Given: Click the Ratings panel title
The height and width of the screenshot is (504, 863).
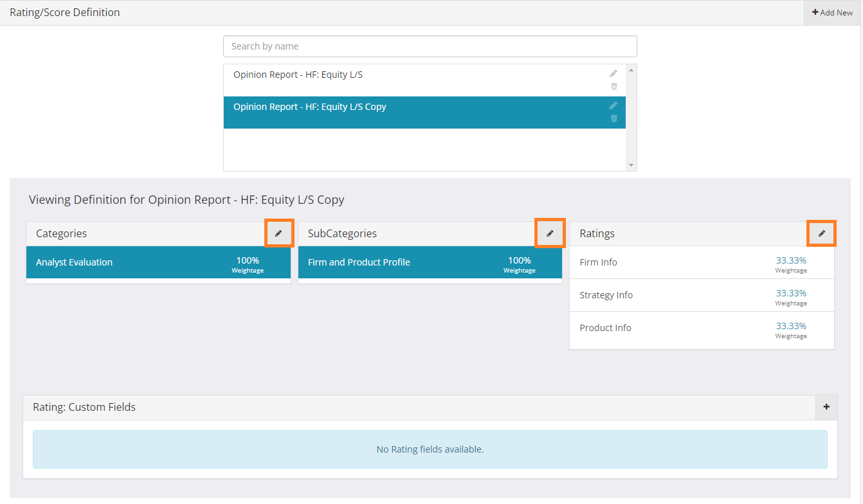Looking at the screenshot, I should (x=597, y=233).
